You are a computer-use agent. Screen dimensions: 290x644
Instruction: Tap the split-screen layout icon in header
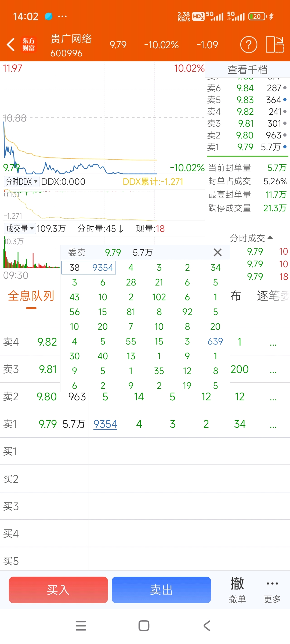coord(275,45)
